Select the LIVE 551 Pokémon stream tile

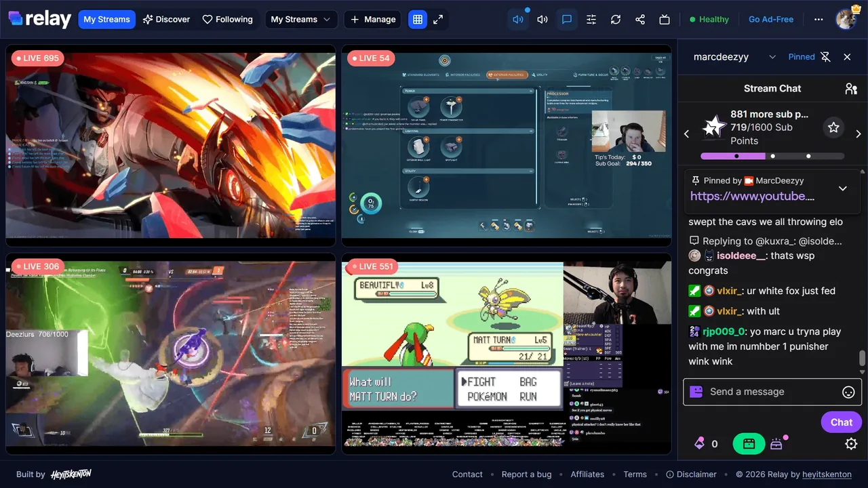pyautogui.click(x=507, y=354)
